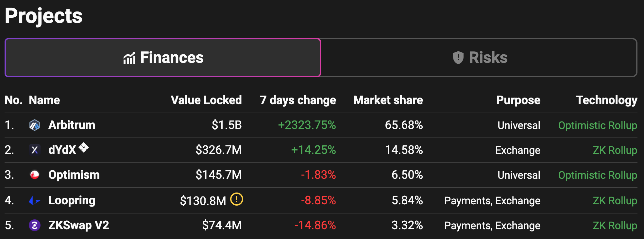The width and height of the screenshot is (644, 239).
Task: Switch to the Finances tab
Action: [x=163, y=58]
